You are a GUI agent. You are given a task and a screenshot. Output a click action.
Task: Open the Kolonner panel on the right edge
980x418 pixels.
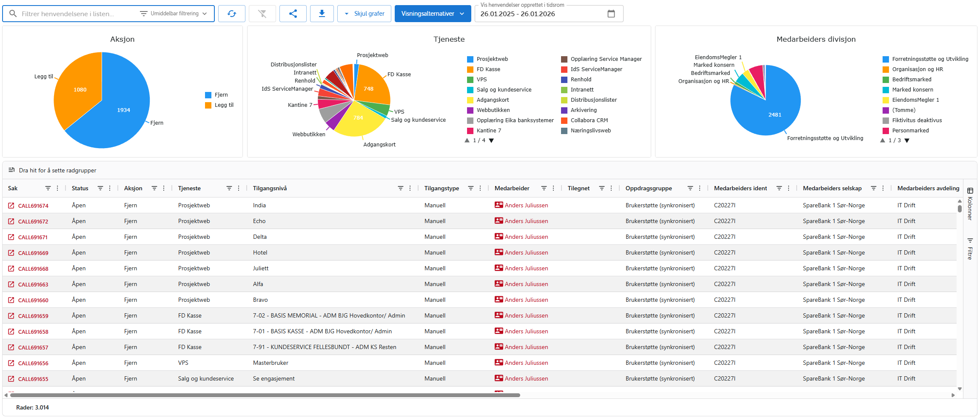coord(970,209)
